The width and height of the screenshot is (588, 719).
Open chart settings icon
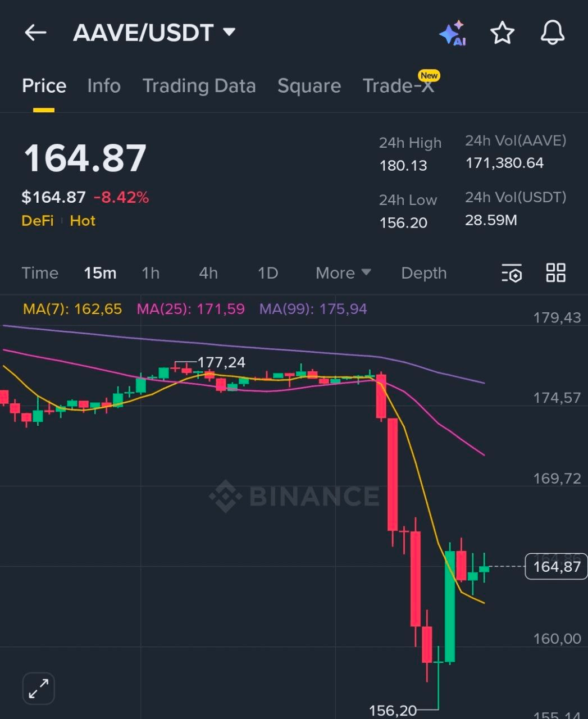(x=512, y=273)
